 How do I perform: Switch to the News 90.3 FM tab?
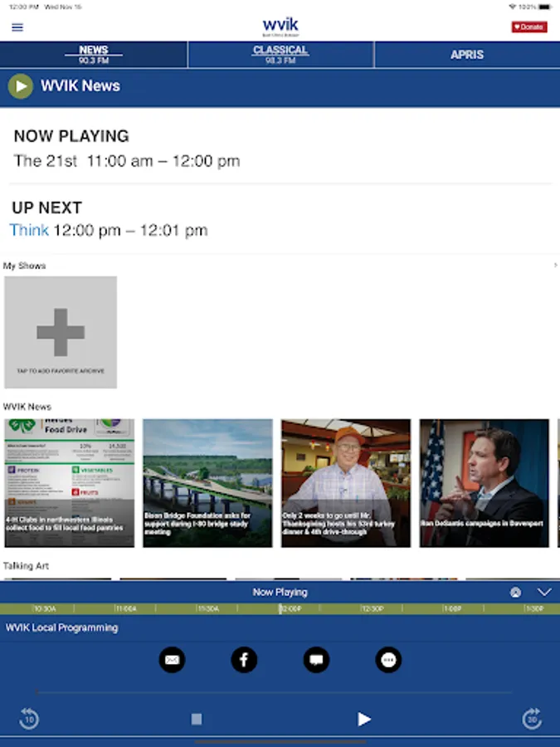click(x=94, y=54)
